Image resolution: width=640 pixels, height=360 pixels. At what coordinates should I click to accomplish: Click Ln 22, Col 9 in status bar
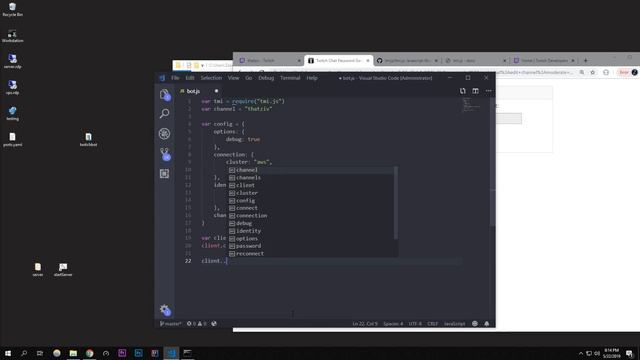click(x=365, y=324)
